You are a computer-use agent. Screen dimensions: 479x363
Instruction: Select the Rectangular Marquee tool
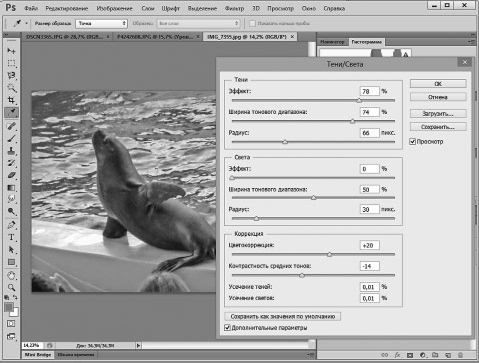[11, 63]
